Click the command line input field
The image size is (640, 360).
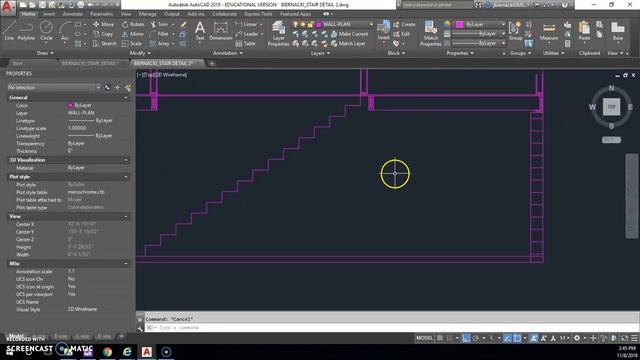pos(392,328)
